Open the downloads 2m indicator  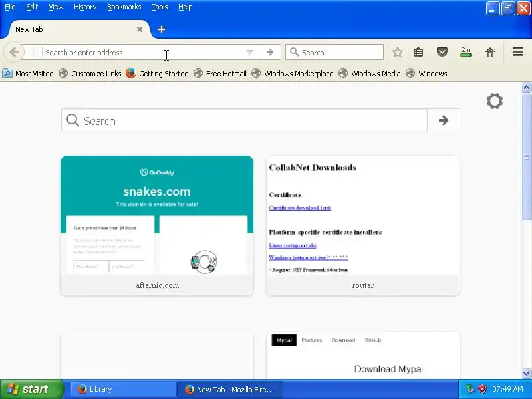point(466,53)
